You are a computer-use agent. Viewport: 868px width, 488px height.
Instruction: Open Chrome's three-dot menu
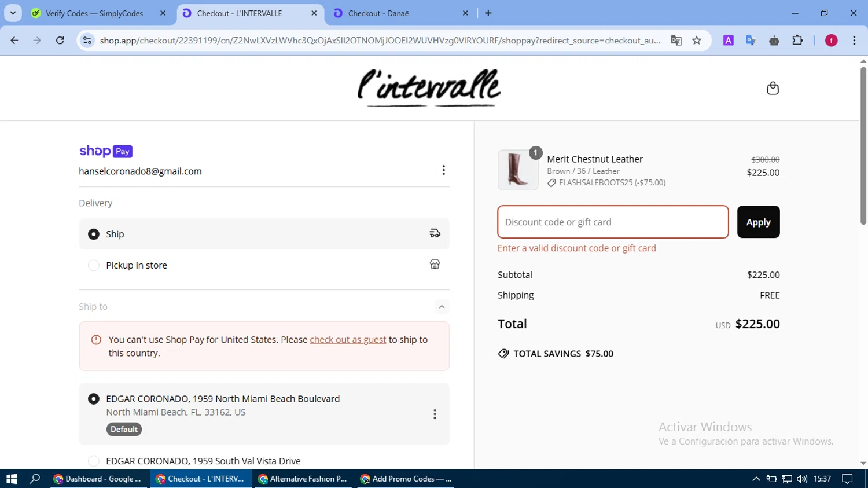click(854, 41)
